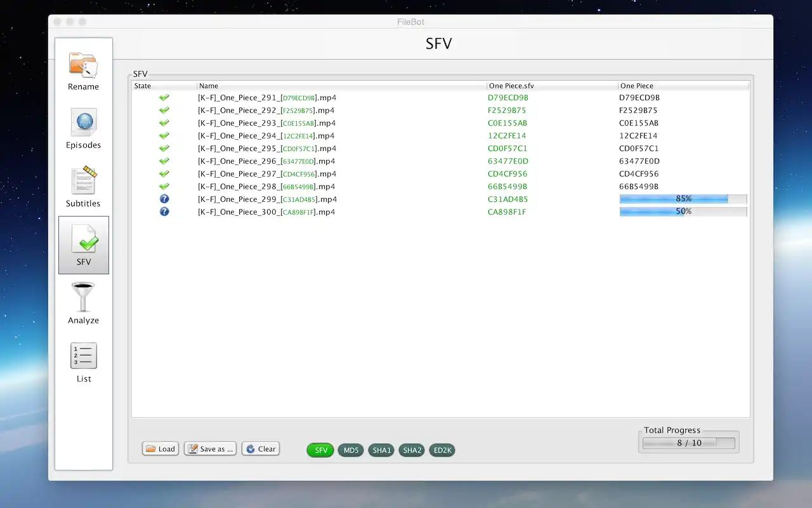Click green sfv checksum CD0F57C1
Viewport: 812px width, 508px height.
(507, 149)
